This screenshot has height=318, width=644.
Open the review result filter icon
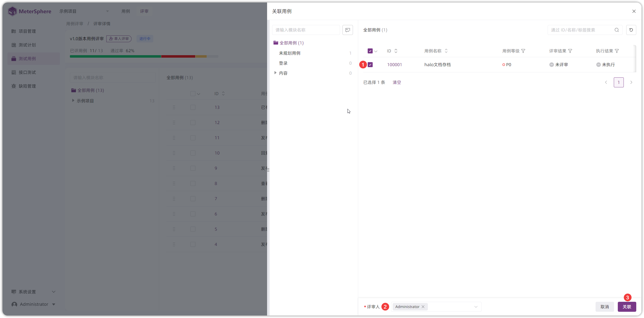coord(570,51)
